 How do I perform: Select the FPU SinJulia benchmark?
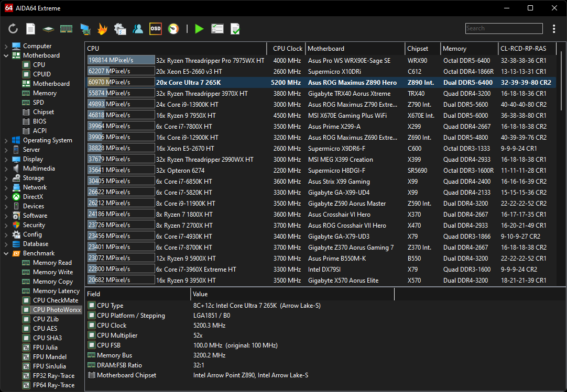49,366
